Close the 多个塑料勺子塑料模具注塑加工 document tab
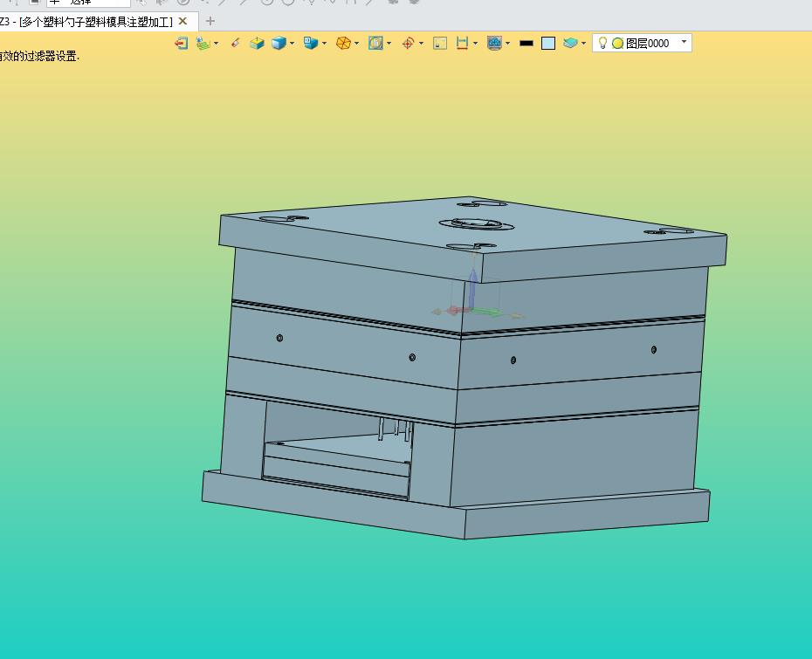 pyautogui.click(x=182, y=21)
